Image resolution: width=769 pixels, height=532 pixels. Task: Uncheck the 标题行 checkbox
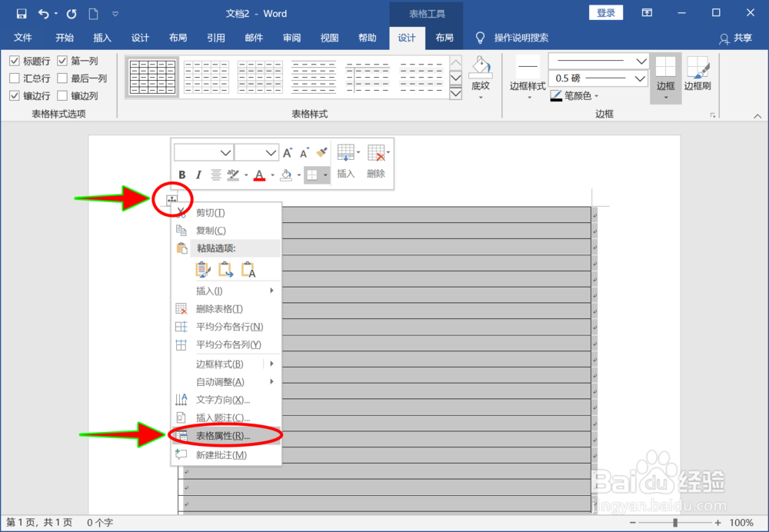(15, 61)
